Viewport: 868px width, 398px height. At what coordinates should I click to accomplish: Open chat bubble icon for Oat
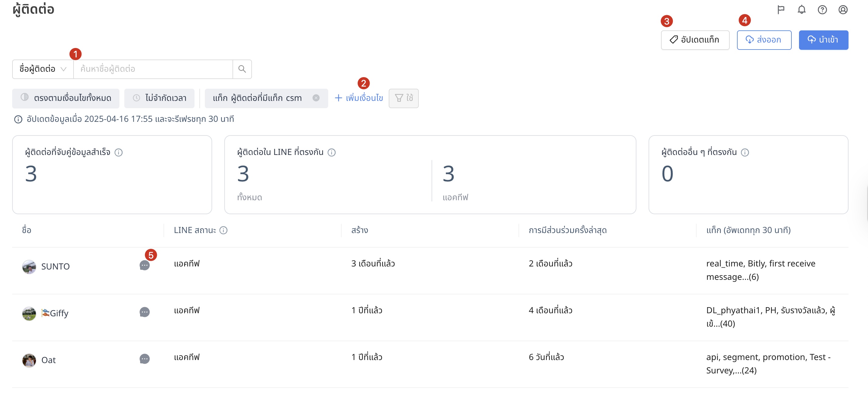(x=145, y=359)
